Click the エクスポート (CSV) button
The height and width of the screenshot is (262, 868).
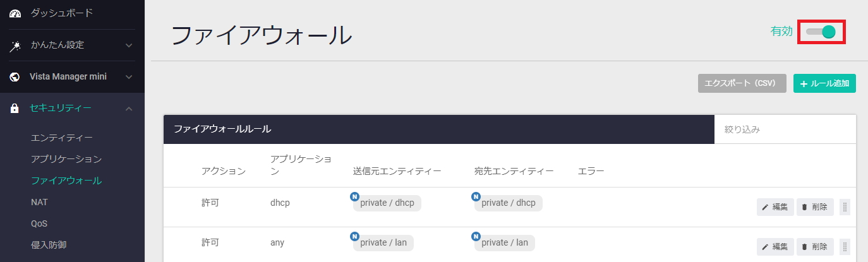coord(742,83)
